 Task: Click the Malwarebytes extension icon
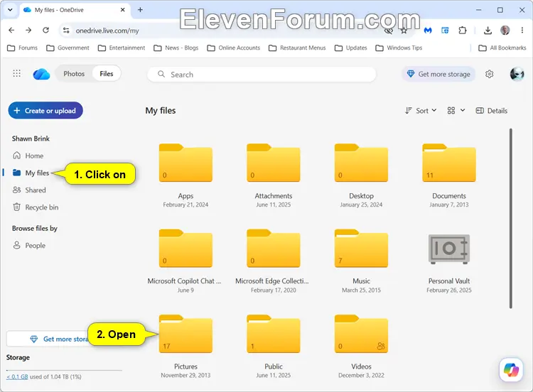428,31
